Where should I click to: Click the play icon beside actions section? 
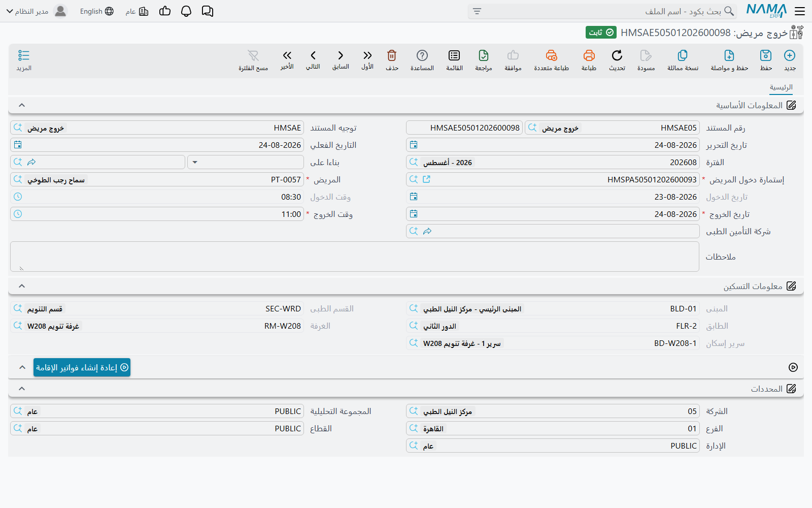[x=793, y=367]
